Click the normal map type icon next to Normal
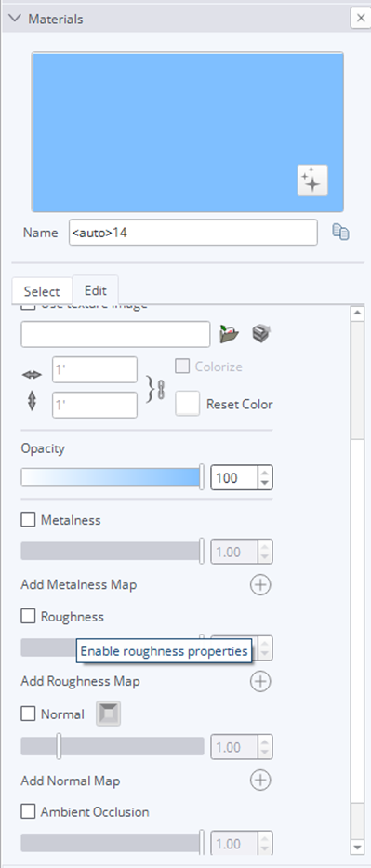 [109, 714]
